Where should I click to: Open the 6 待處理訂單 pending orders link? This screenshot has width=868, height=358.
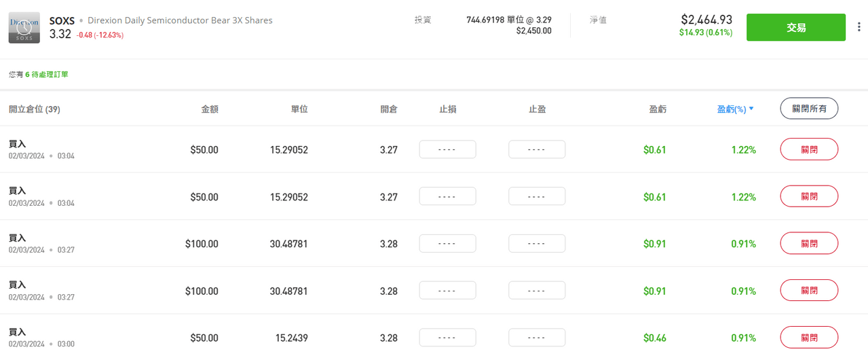(47, 74)
